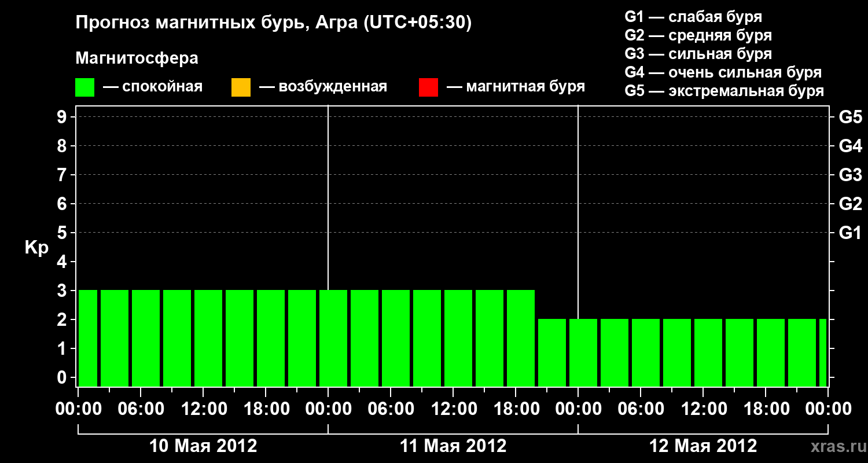The image size is (868, 463).
Task: Click the 18:00 time label above 12 Мая
Action: pyautogui.click(x=766, y=409)
